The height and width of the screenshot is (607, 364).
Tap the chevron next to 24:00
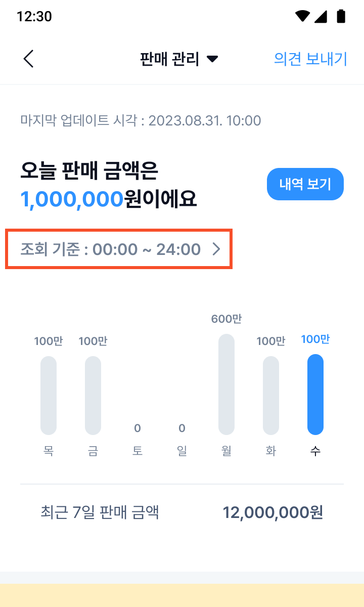(x=216, y=249)
